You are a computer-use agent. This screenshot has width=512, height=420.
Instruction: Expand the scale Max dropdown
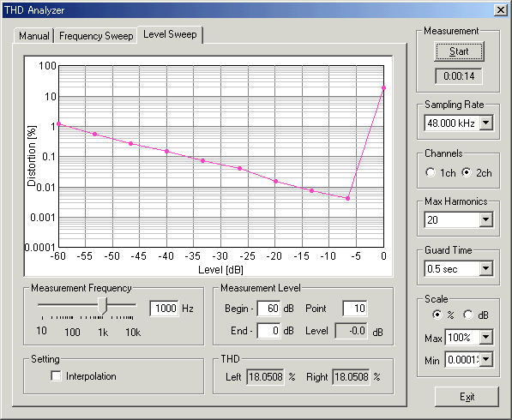click(486, 337)
